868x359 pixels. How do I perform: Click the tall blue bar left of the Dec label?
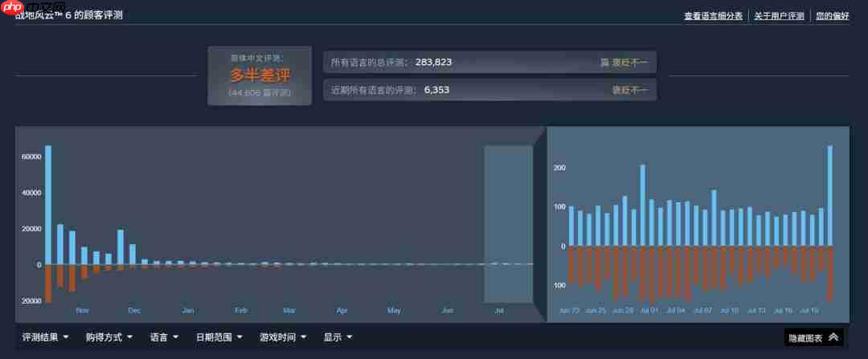tap(121, 247)
